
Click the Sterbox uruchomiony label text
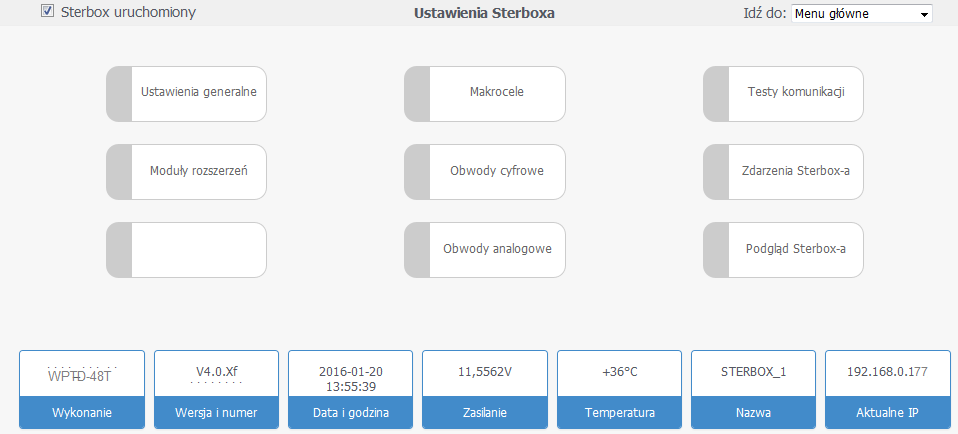(128, 13)
